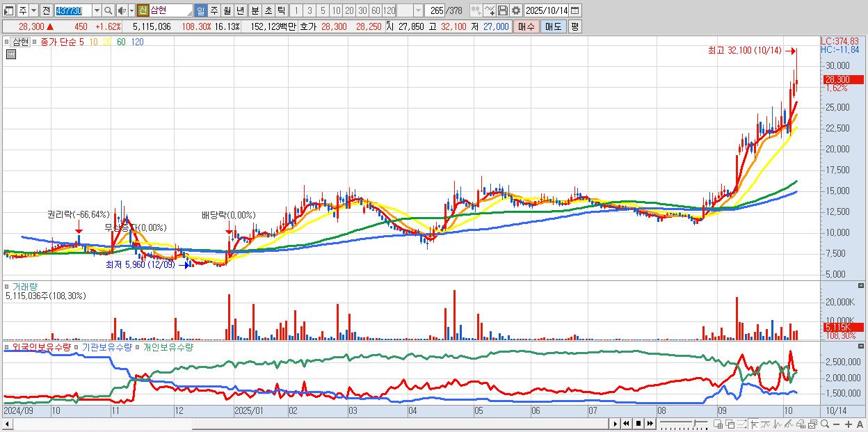The height and width of the screenshot is (432, 868).
Task: Click the multi-line drawing icon in bottom toolbar
Action: click(x=789, y=424)
